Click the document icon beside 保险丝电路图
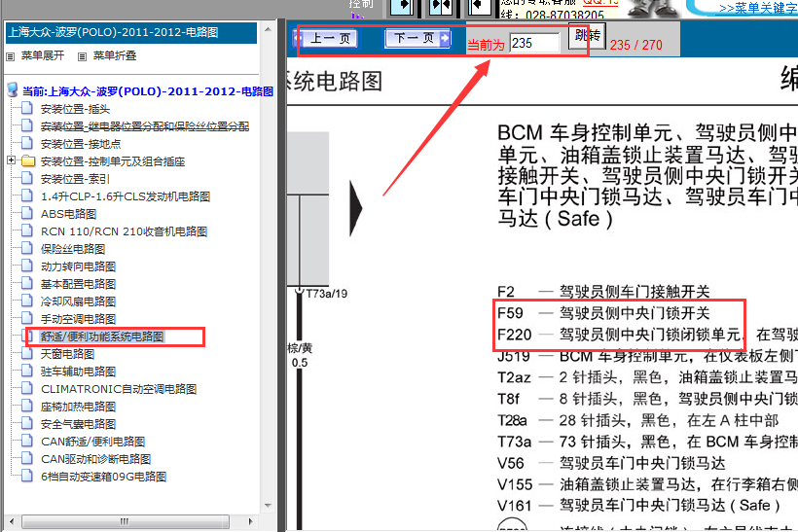 click(27, 249)
